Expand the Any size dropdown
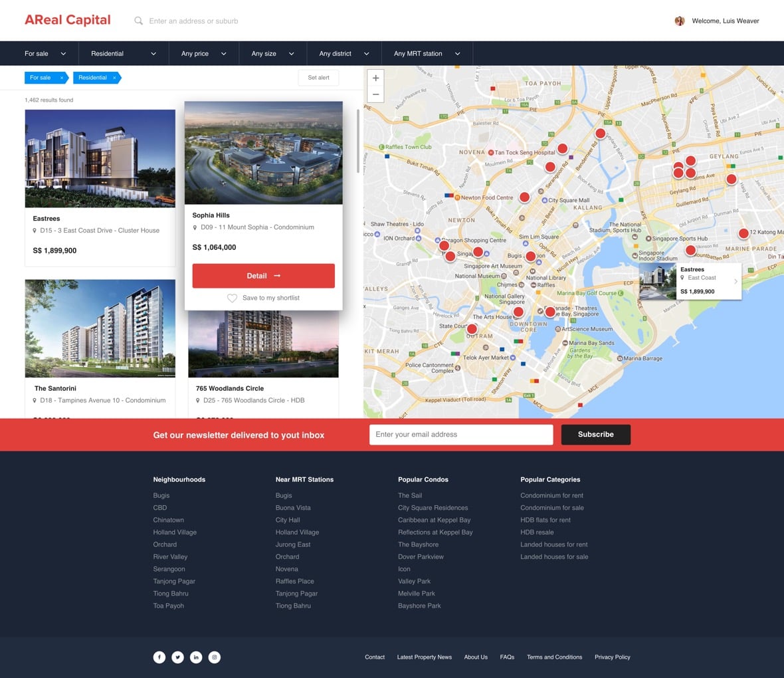Image resolution: width=784 pixels, height=678 pixels. pyautogui.click(x=272, y=54)
